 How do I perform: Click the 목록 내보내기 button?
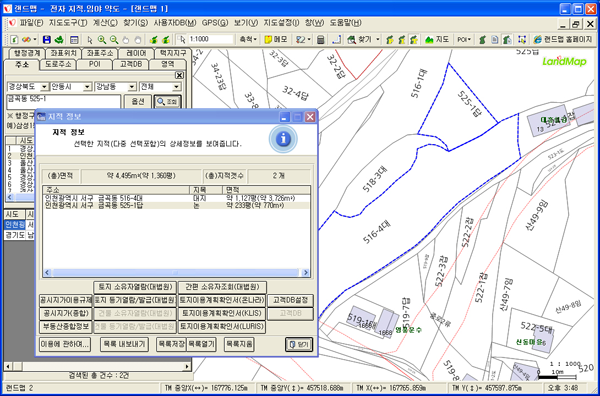coord(124,344)
